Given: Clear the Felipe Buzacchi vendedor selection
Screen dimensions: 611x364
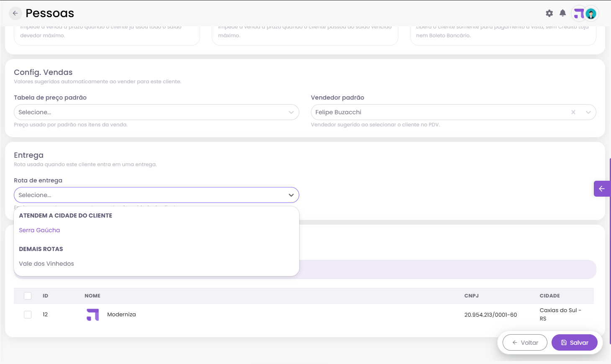Looking at the screenshot, I should [x=573, y=112].
